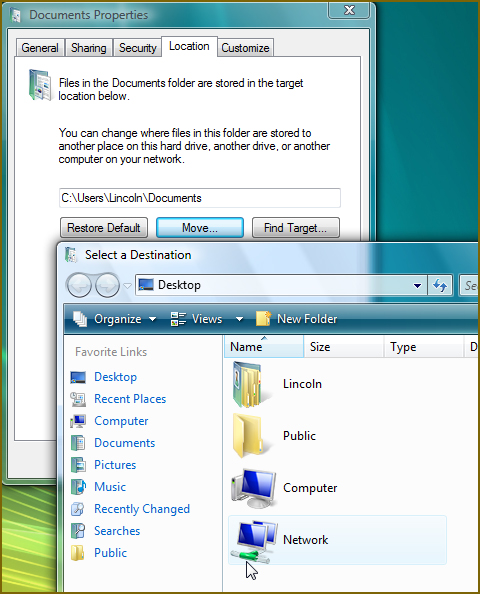The image size is (480, 594).
Task: Select 'Public' name in file list
Action: click(x=299, y=436)
